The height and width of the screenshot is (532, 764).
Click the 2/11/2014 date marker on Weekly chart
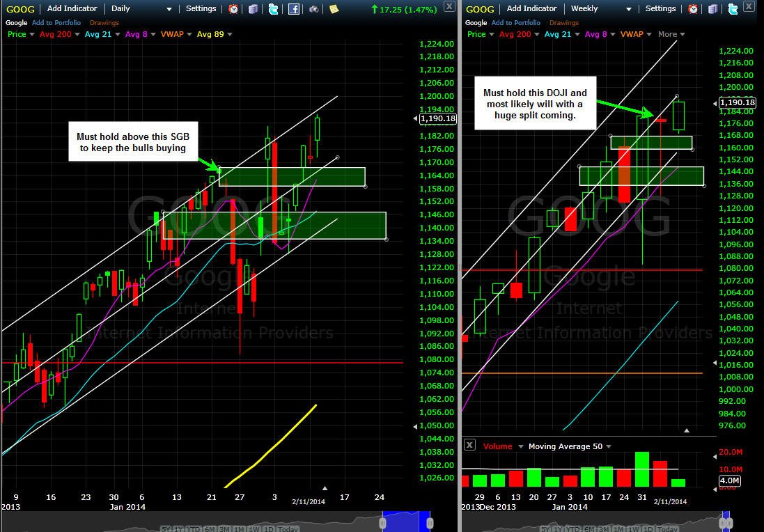click(x=670, y=501)
